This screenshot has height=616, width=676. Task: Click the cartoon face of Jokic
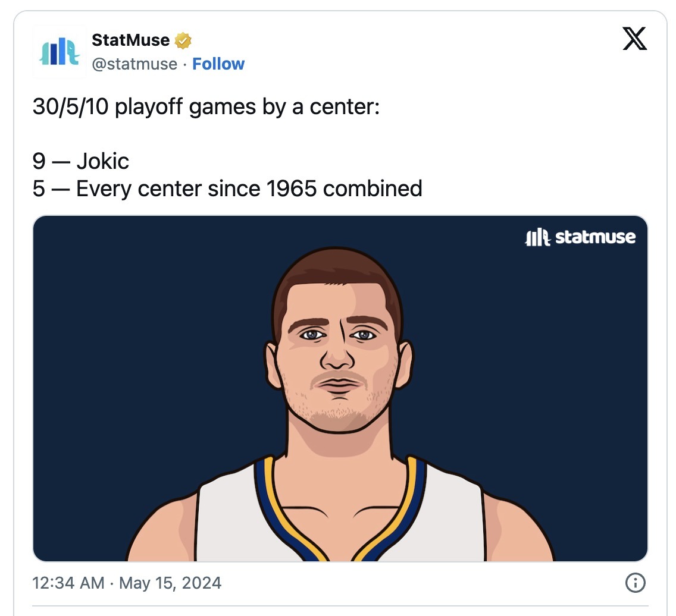click(x=339, y=349)
